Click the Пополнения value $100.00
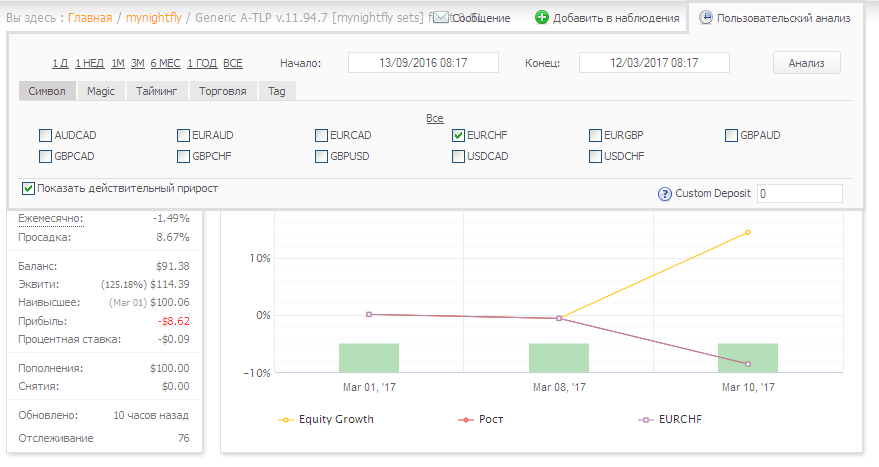Screen dimensions: 879x467 170,368
